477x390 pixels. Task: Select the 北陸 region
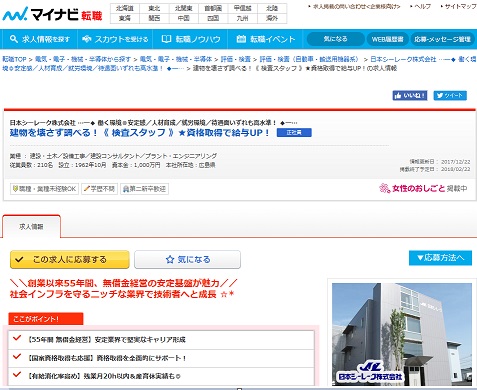tap(272, 8)
